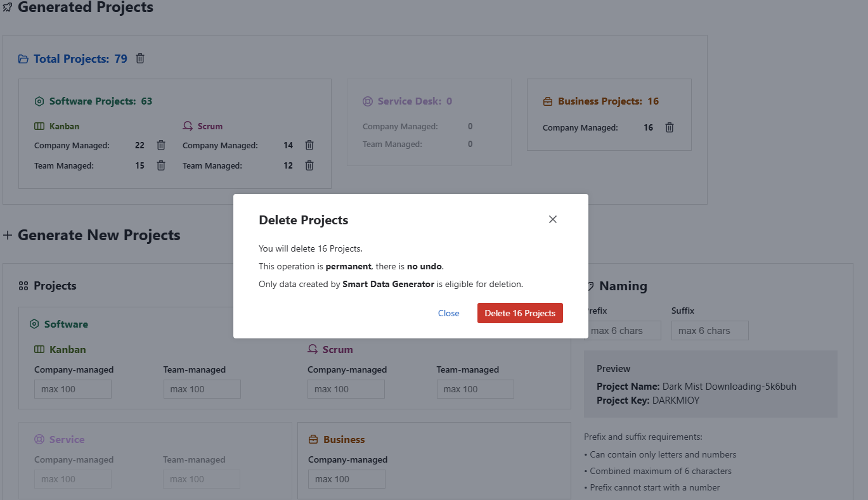Click 'You will delete 16 Projects.' text
Viewport: 868px width, 500px height.
pos(311,248)
